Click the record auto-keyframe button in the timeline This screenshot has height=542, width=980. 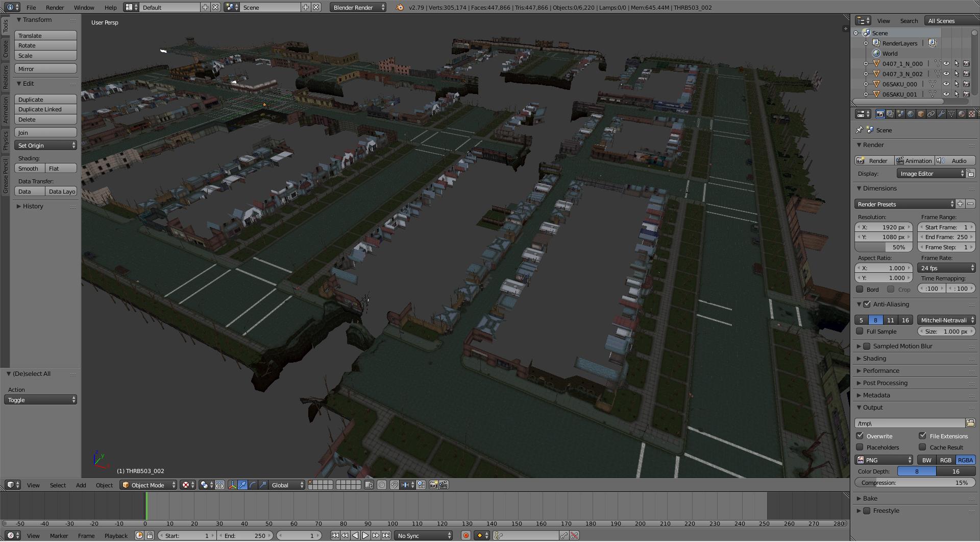point(465,536)
